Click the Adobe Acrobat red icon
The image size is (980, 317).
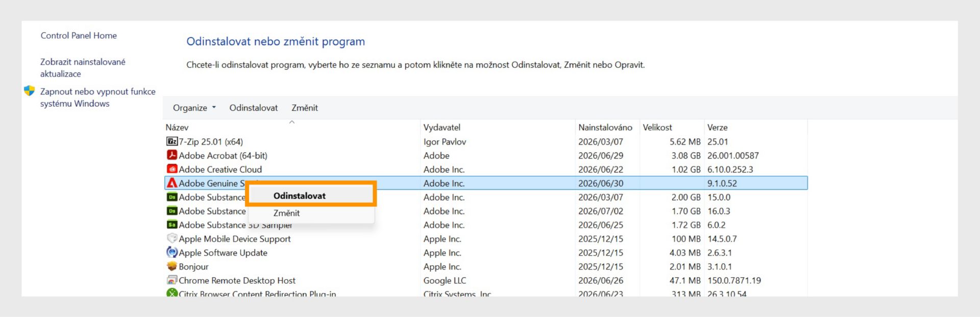172,155
